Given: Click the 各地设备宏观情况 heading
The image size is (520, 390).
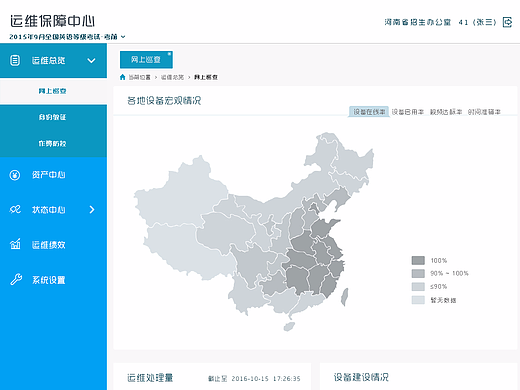Looking at the screenshot, I should pos(164,100).
